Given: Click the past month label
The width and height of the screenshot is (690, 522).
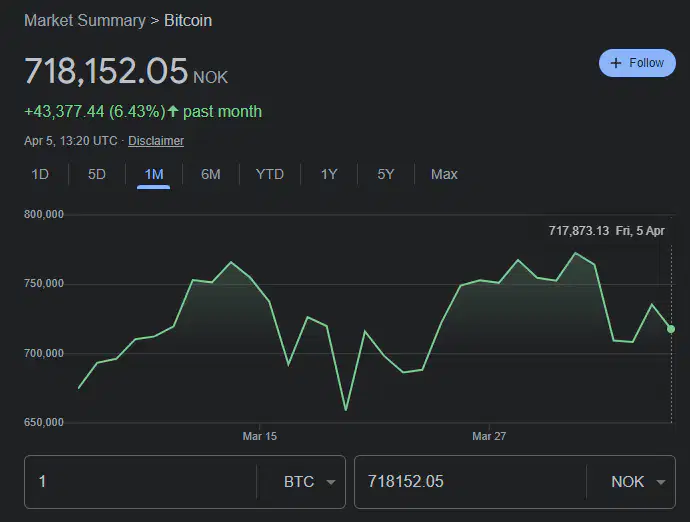Looking at the screenshot, I should coord(222,111).
